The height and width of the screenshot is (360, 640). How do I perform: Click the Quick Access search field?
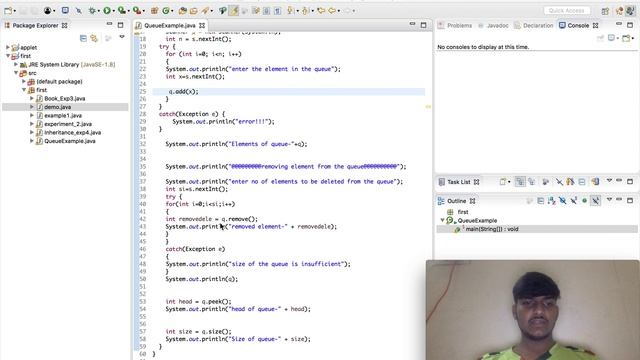567,11
